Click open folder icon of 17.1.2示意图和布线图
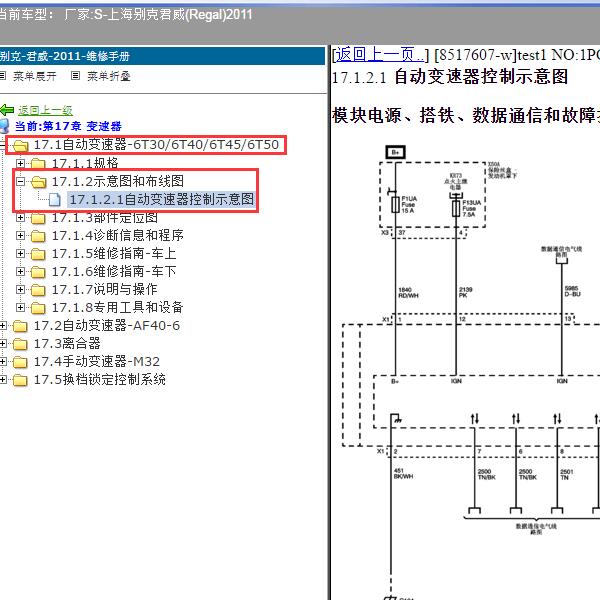This screenshot has width=600, height=600. 38,182
